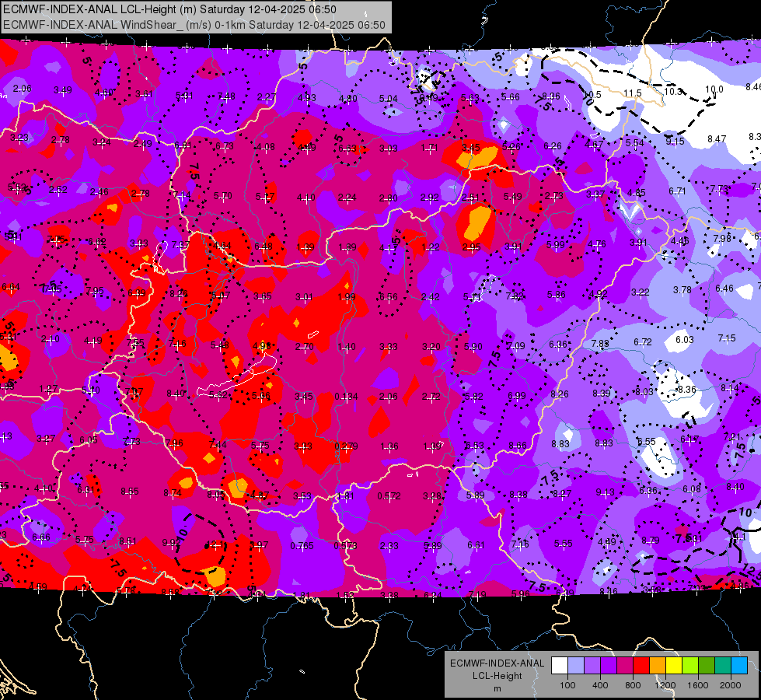Select the lime green legend swatch left of 1600
The width and height of the screenshot is (761, 700).
pyautogui.click(x=690, y=665)
